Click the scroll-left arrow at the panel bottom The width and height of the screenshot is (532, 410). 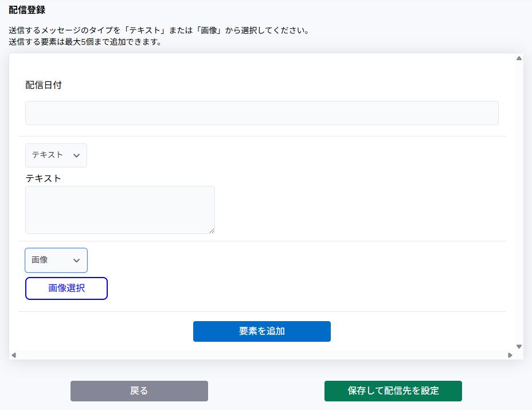click(14, 356)
